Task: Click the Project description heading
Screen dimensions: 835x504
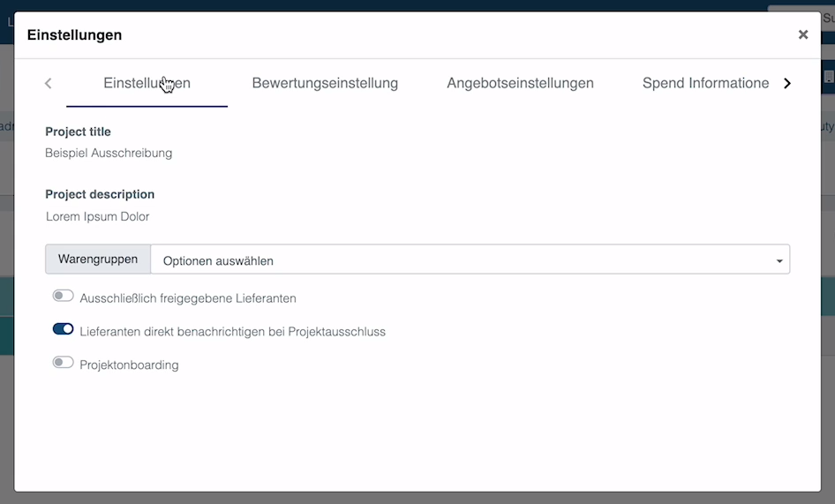Action: (100, 194)
